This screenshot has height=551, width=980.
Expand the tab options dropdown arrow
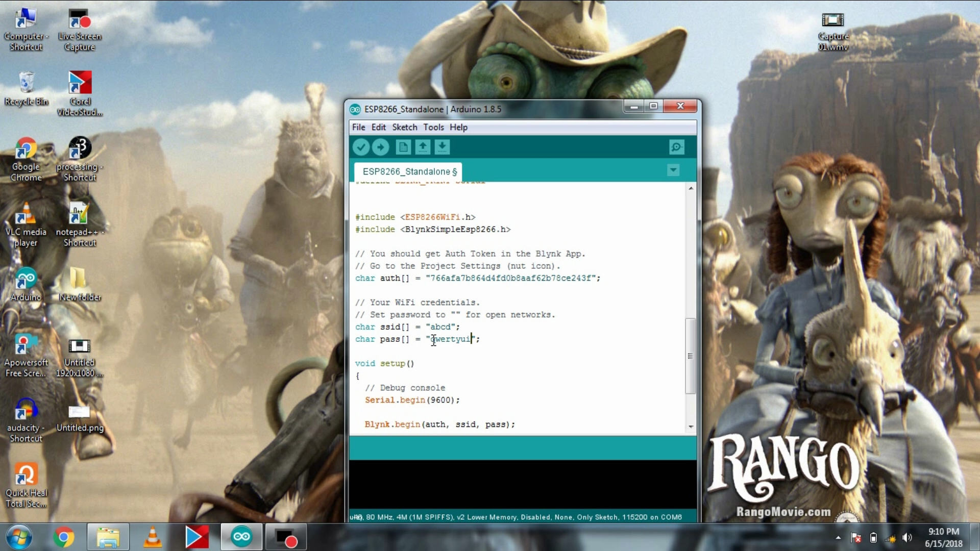point(673,170)
